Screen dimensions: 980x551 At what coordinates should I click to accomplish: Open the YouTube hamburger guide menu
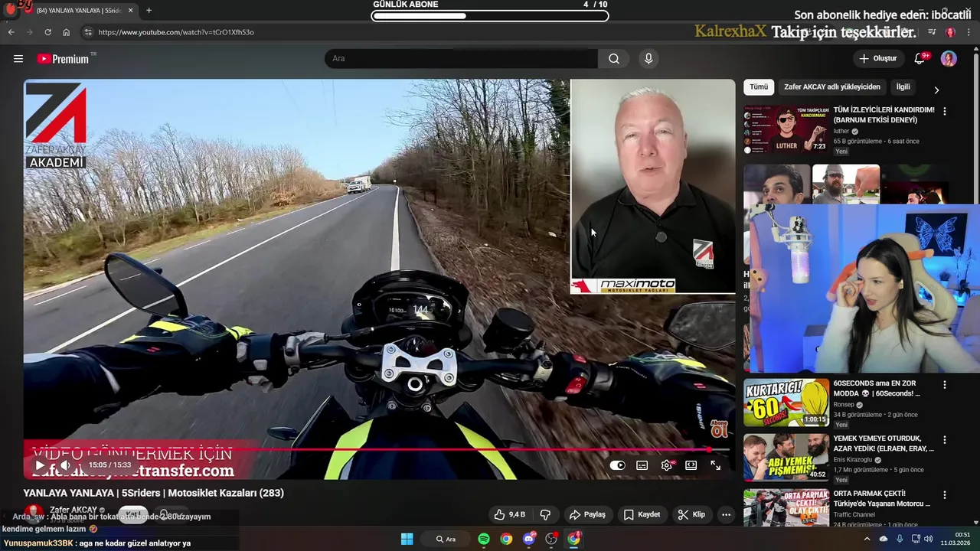pos(18,59)
